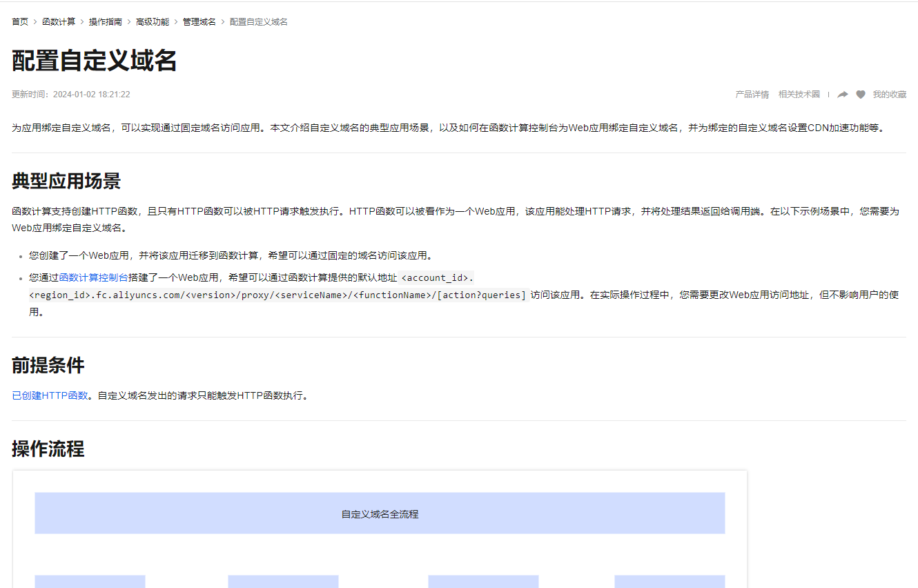
Task: Click the share arrow icon
Action: [843, 95]
